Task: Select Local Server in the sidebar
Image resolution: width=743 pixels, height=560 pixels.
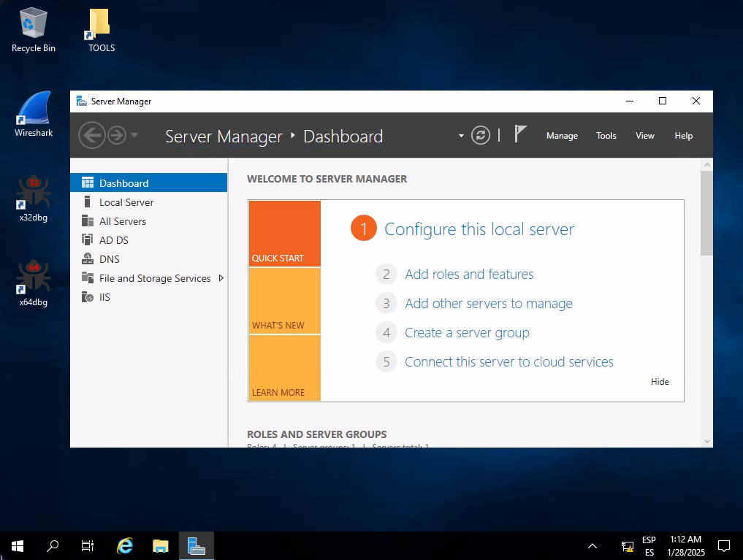Action: click(x=149, y=202)
